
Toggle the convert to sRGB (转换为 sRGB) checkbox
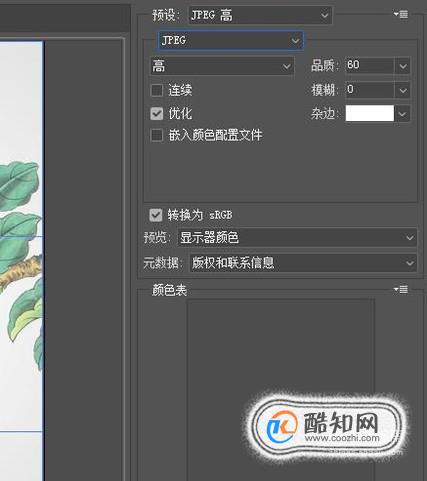click(x=156, y=215)
